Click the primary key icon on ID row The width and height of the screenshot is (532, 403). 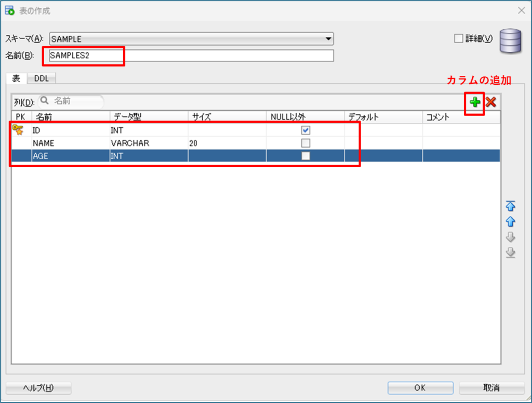(18, 130)
